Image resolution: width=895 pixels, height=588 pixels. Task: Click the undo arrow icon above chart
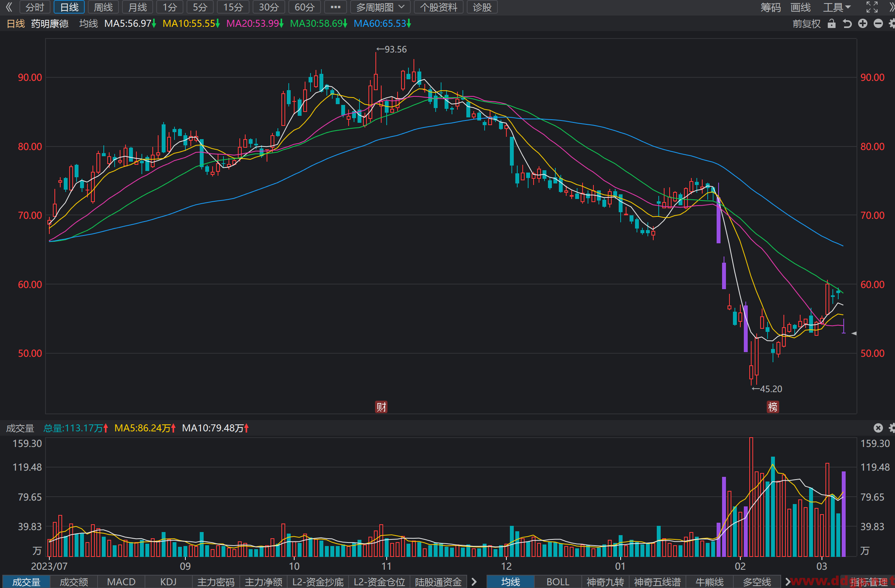847,24
